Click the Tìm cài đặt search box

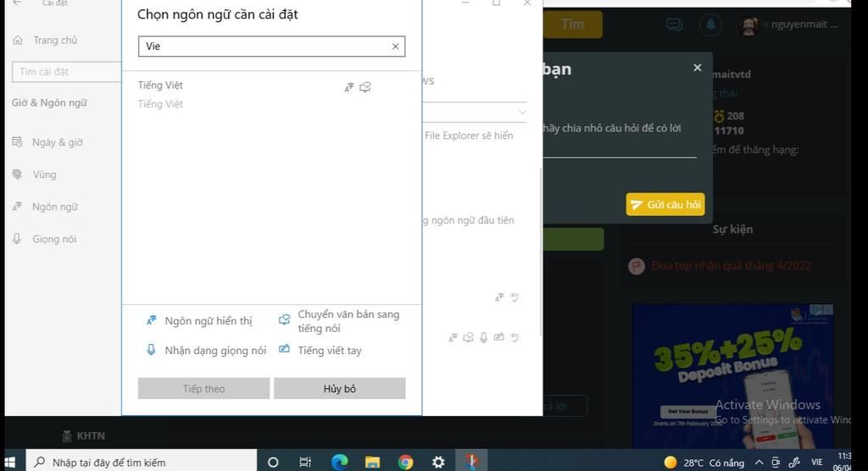[66, 72]
